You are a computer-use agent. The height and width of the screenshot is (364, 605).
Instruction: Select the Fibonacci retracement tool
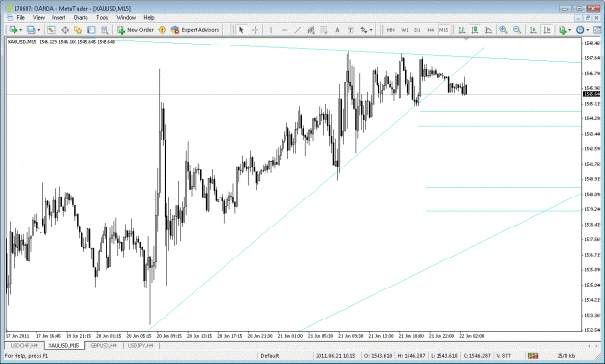coord(324,30)
